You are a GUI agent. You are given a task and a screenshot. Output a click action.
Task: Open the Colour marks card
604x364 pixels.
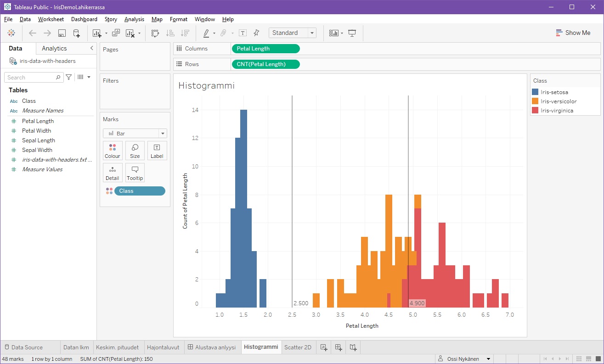tap(113, 151)
